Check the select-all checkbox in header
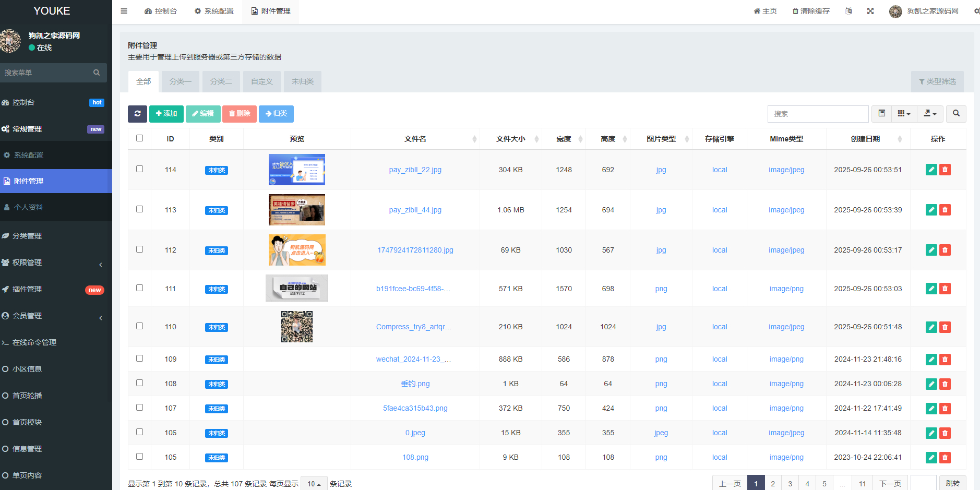The height and width of the screenshot is (490, 980). 139,138
